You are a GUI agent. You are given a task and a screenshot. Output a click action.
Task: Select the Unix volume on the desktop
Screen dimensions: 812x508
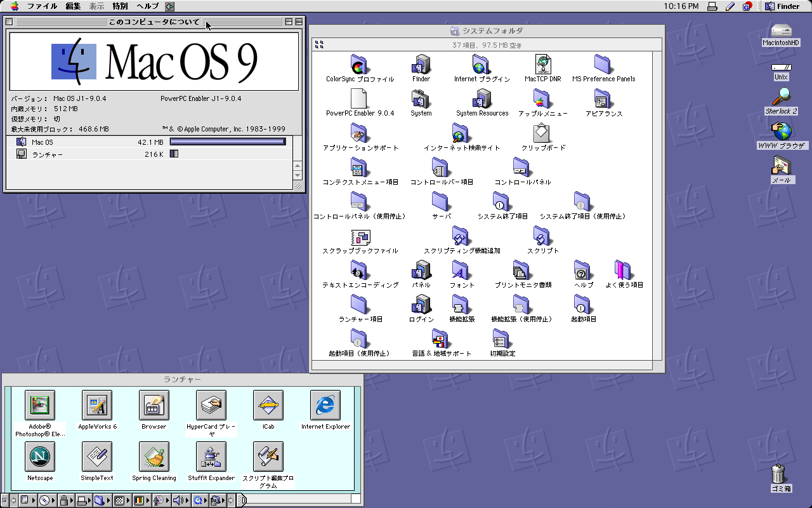[781, 67]
